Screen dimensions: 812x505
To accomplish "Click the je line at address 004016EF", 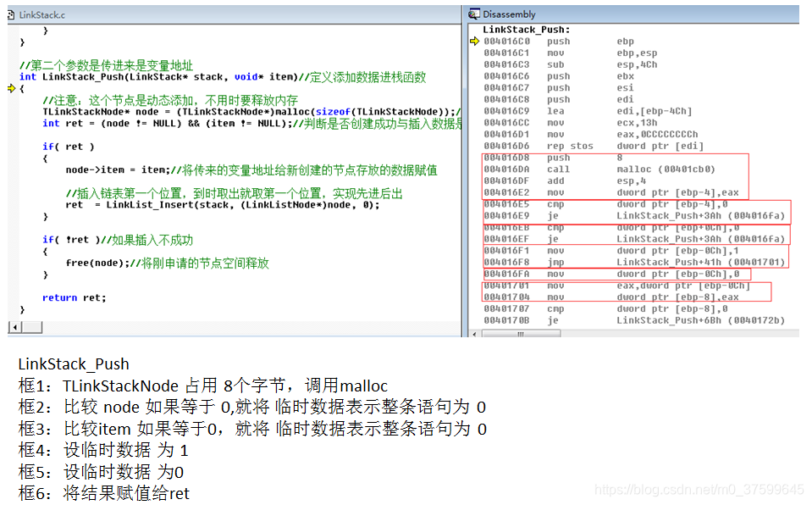I will pyautogui.click(x=634, y=239).
